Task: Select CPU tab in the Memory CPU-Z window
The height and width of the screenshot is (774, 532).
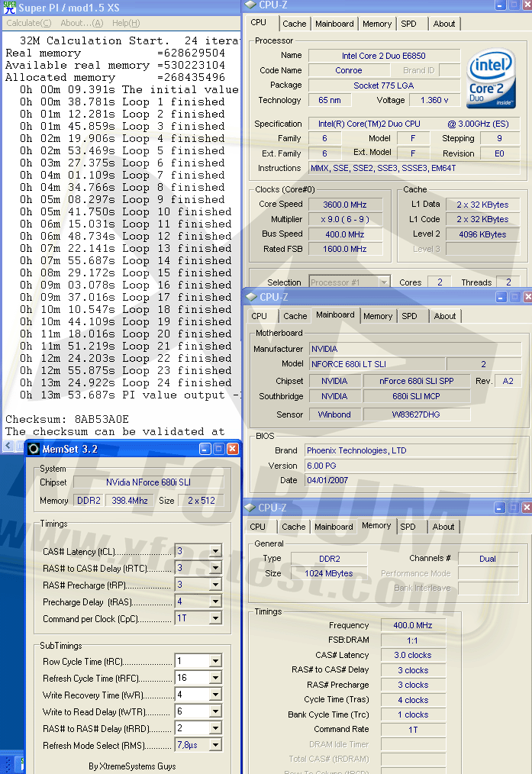Action: pyautogui.click(x=258, y=527)
